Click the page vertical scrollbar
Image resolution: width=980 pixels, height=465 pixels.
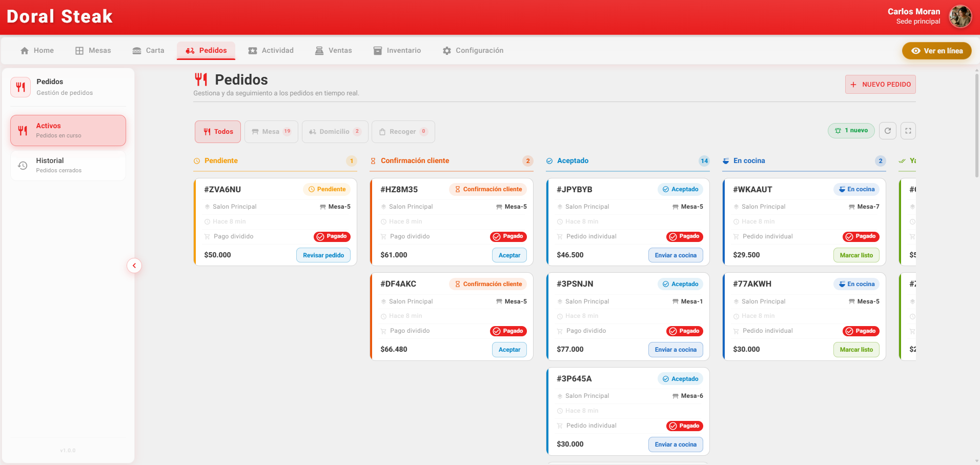977,126
